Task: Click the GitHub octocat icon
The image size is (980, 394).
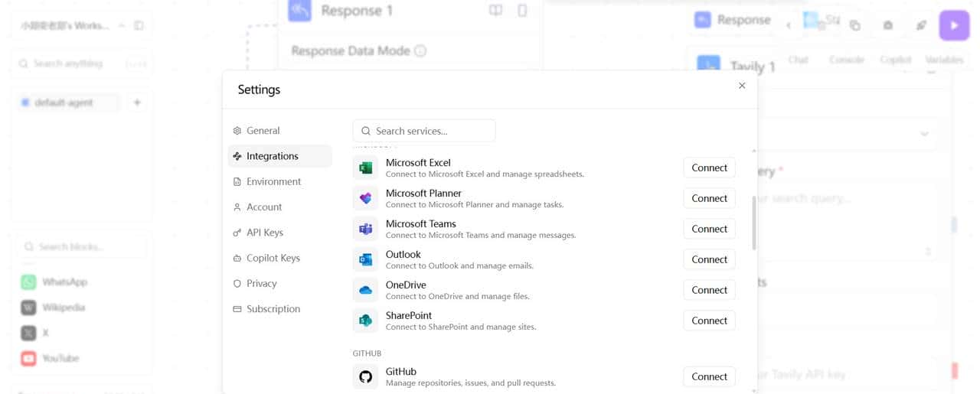Action: [365, 376]
